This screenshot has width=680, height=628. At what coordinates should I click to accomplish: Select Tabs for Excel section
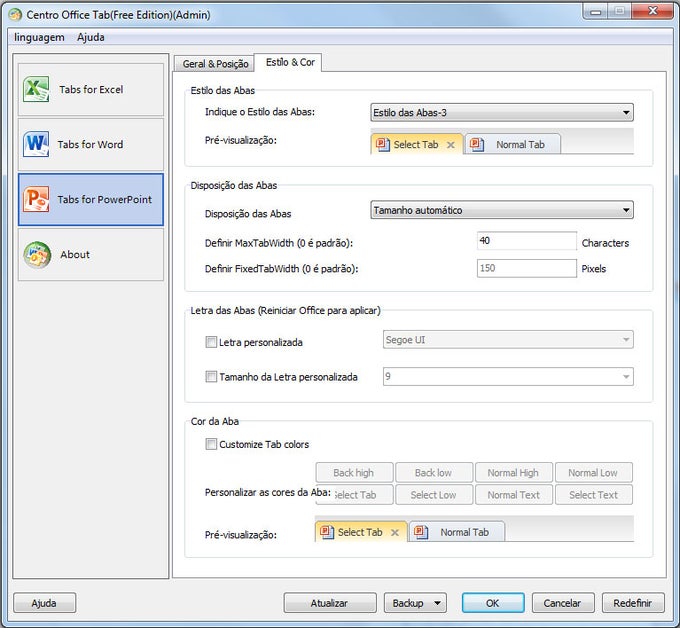91,89
